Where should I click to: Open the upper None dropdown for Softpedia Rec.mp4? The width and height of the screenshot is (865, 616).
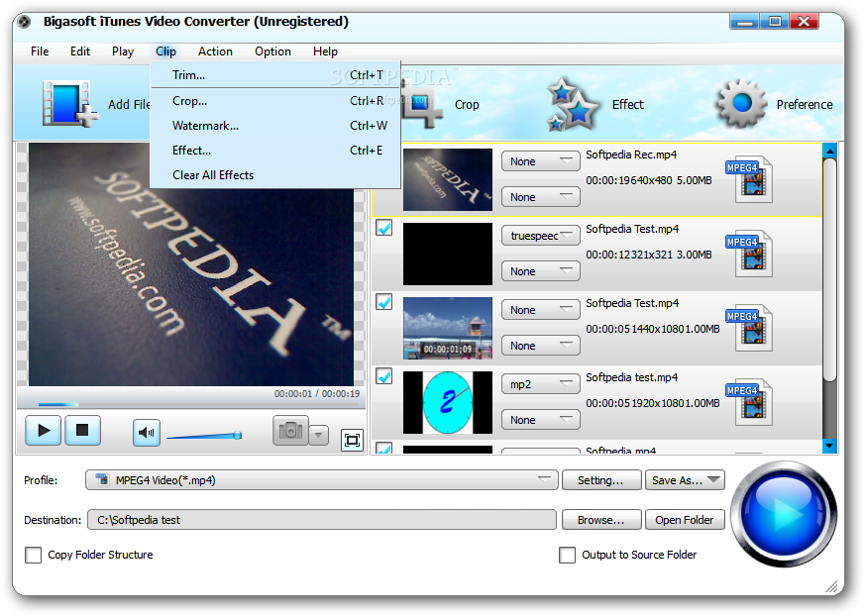541,161
